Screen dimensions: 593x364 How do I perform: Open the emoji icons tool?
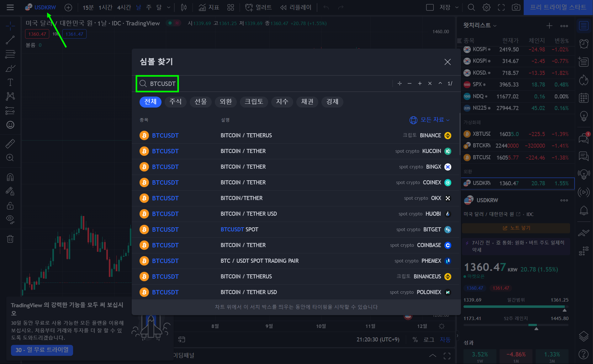10,125
